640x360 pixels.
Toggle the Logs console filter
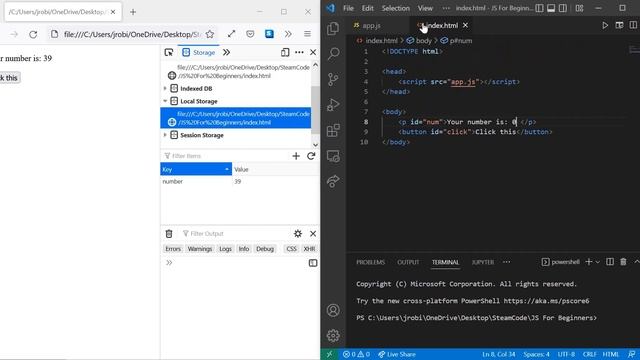tap(225, 249)
